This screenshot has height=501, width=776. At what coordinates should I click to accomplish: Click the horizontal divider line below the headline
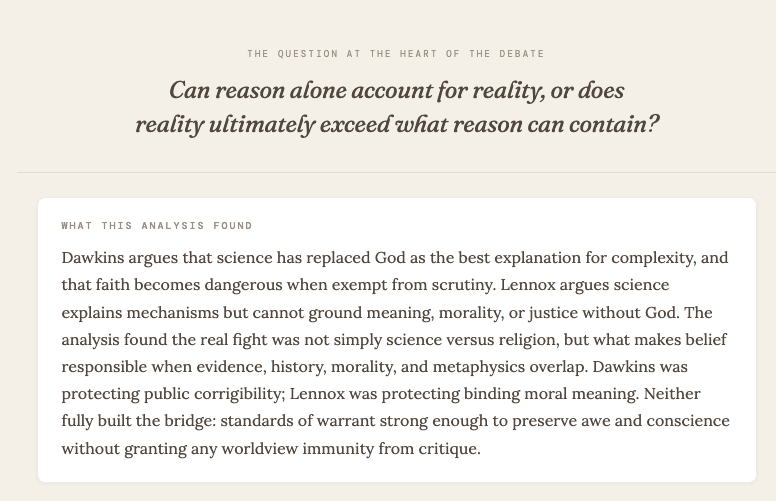[x=396, y=172]
